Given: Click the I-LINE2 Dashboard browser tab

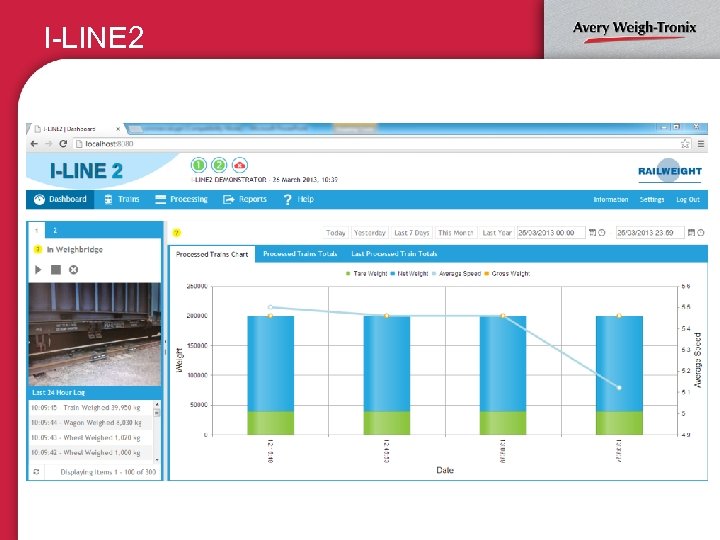Looking at the screenshot, I should click(76, 129).
